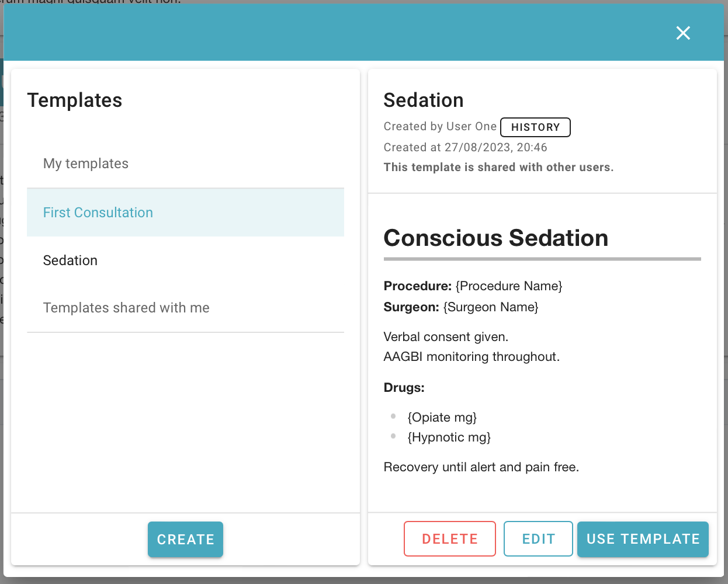Screen dimensions: 728x584
Task: Apply with USE TEMPLATE
Action: tap(643, 539)
